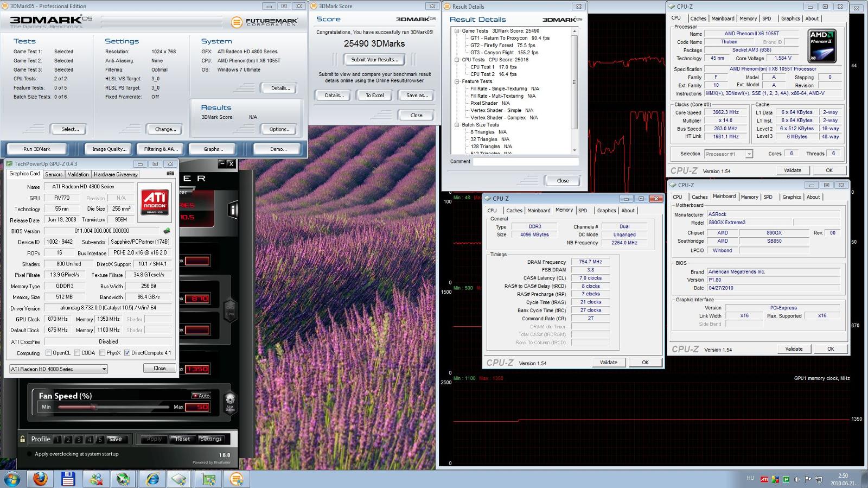The height and width of the screenshot is (488, 868).
Task: Click the Filtering & AA button
Action: tap(161, 149)
